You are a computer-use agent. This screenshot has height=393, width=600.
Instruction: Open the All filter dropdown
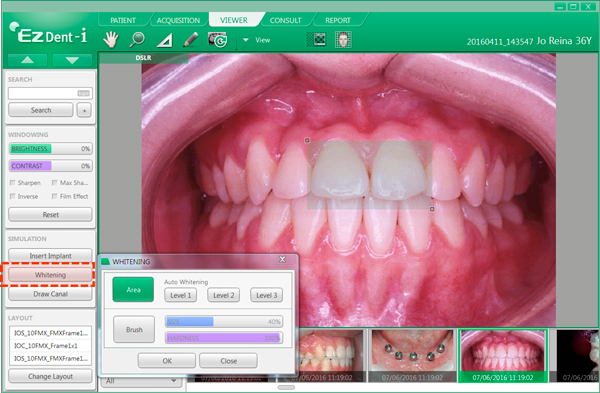click(x=141, y=381)
